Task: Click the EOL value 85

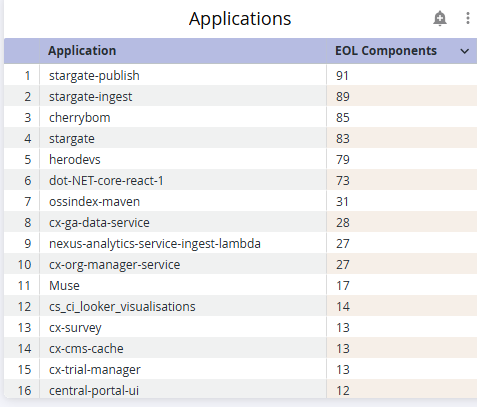Action: pos(343,118)
